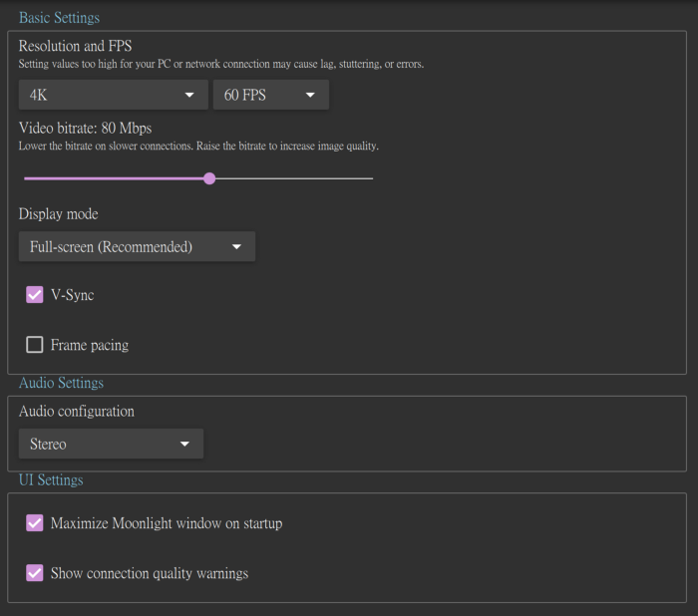The image size is (698, 616).
Task: Click the Resolution and FPS label
Action: (x=75, y=46)
